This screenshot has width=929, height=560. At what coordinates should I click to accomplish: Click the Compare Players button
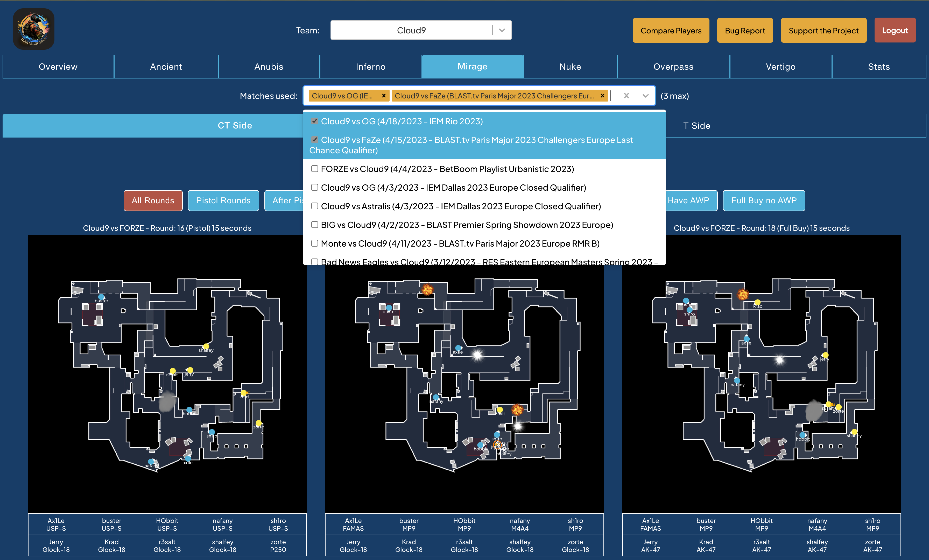671,31
